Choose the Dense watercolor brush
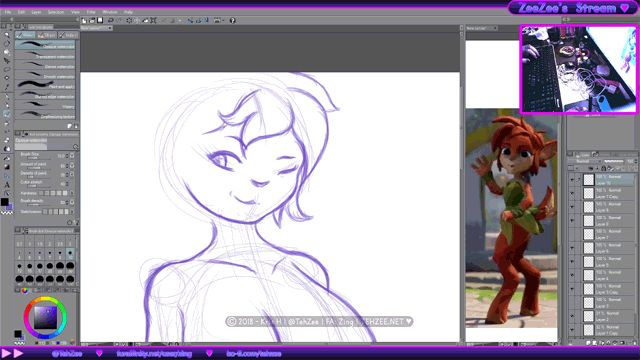Screen dimensions: 640x360 [45, 65]
